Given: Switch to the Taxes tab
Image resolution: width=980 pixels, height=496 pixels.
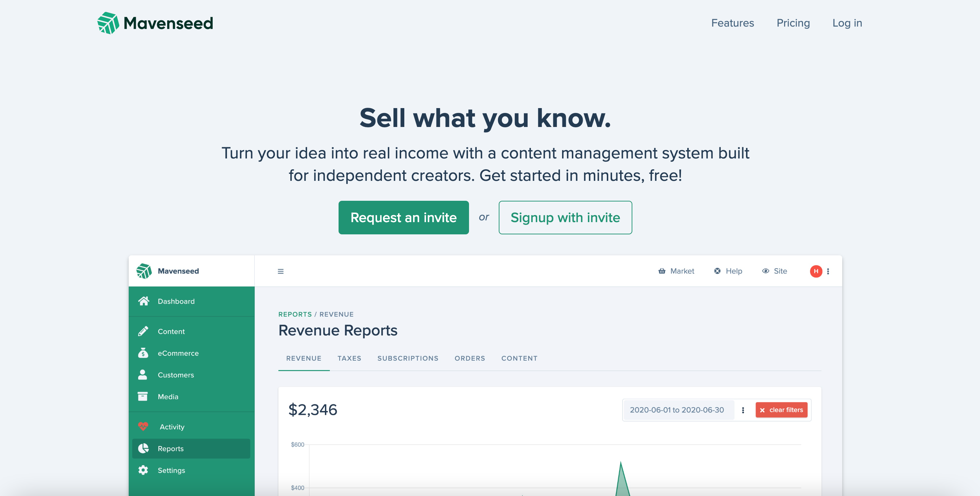Looking at the screenshot, I should click(x=349, y=358).
